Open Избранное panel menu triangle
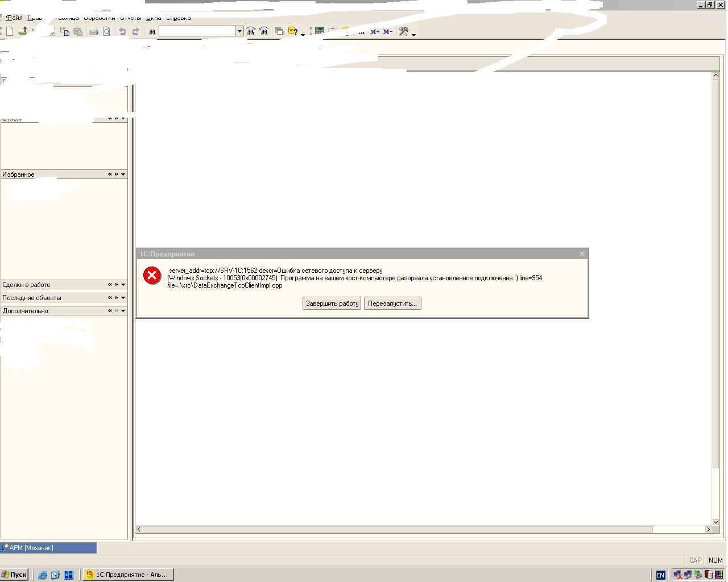 click(x=123, y=174)
